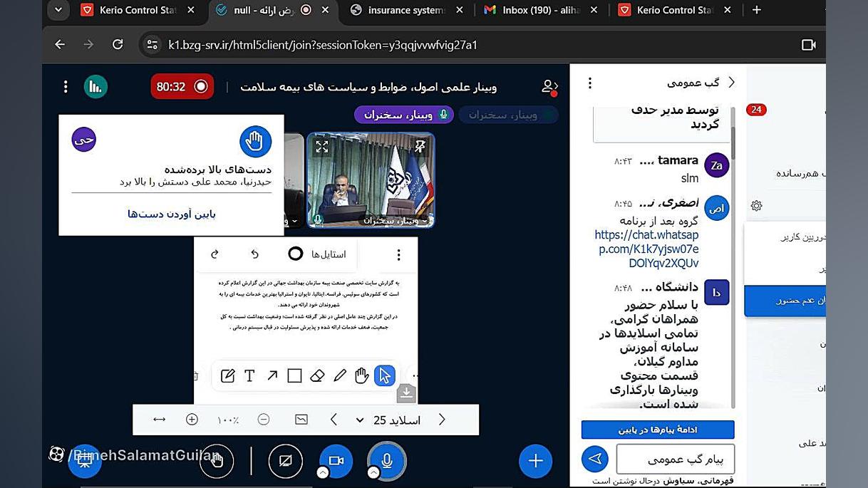The width and height of the screenshot is (868, 488).
Task: Click the chat panel scrollbar
Action: pyautogui.click(x=732, y=142)
